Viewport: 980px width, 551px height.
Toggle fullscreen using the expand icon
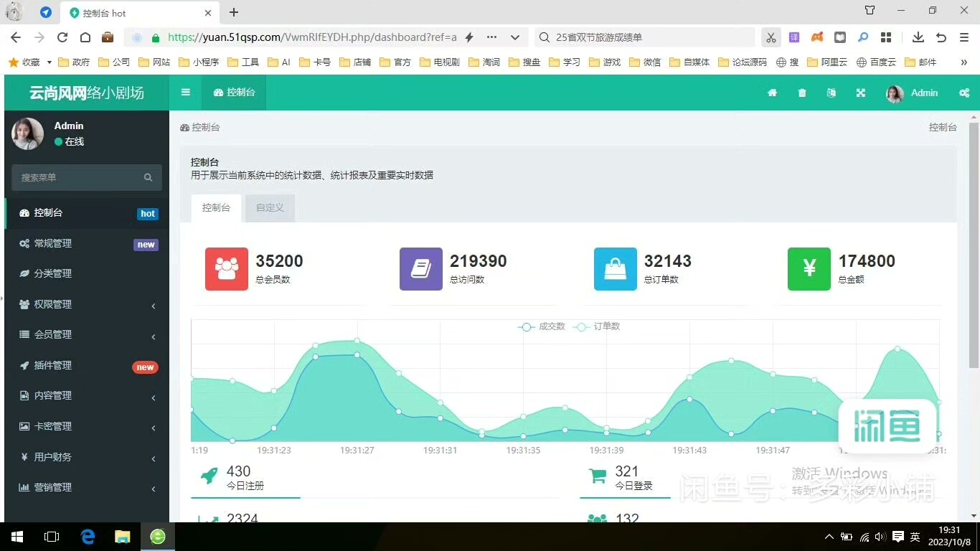click(860, 93)
